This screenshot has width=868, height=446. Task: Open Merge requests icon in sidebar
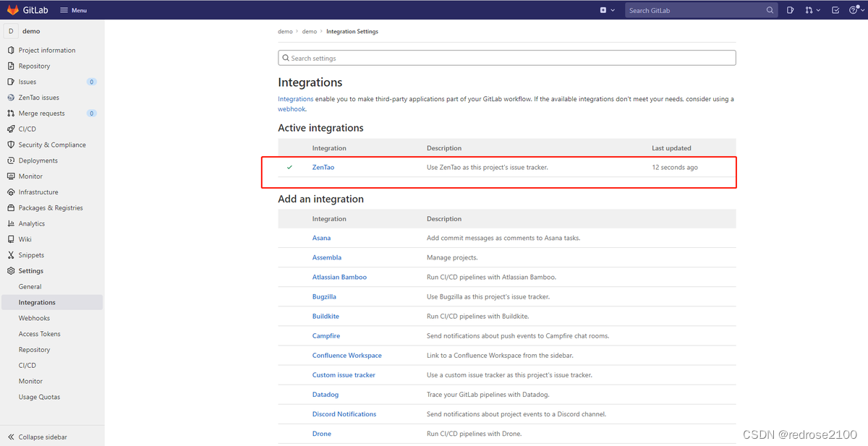(11, 113)
